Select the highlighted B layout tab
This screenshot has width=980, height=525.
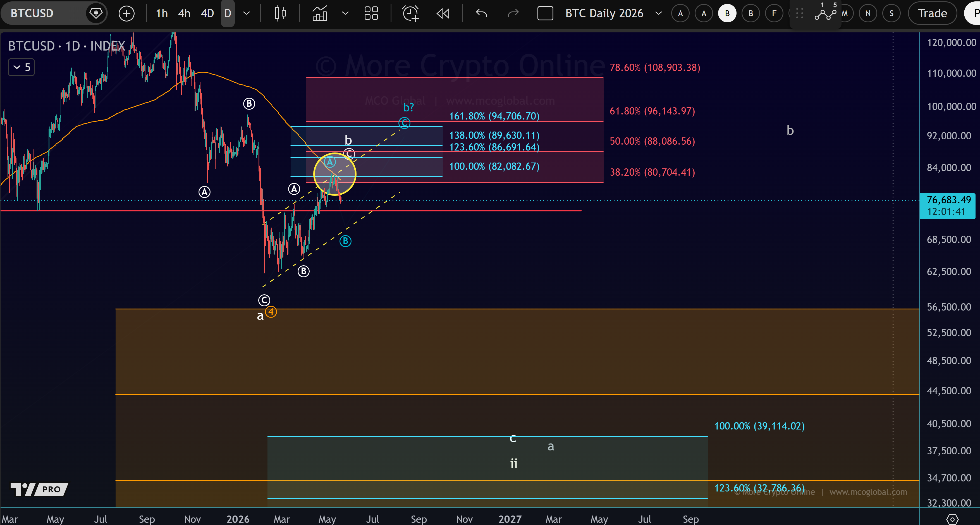point(727,14)
